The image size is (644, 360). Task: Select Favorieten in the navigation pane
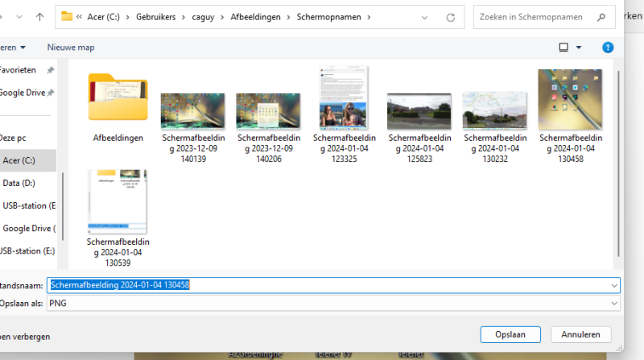click(x=18, y=70)
